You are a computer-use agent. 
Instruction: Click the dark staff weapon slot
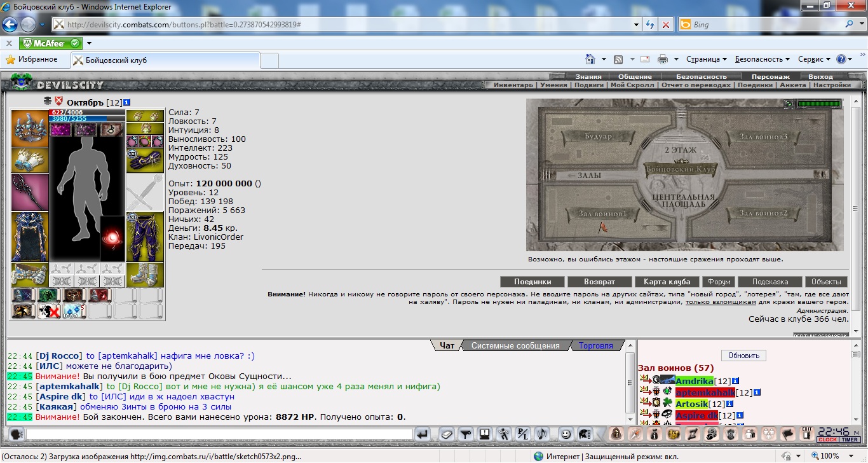pos(30,192)
